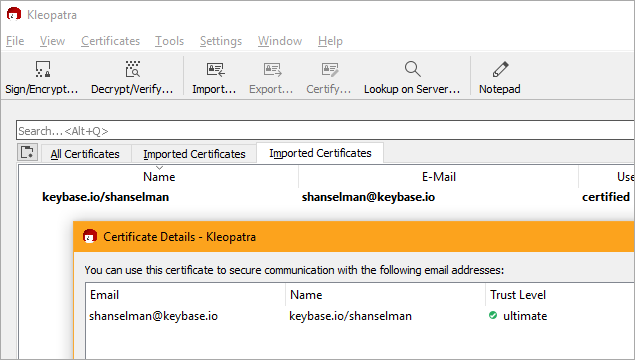This screenshot has width=635, height=360.
Task: Sort by the Name column header
Action: [159, 177]
